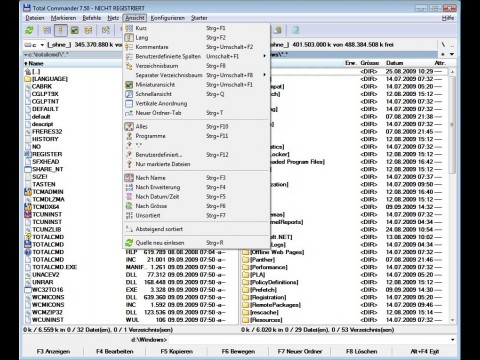The width and height of the screenshot is (480, 360).
Task: Click F5 Kopieren button
Action: click(177, 351)
